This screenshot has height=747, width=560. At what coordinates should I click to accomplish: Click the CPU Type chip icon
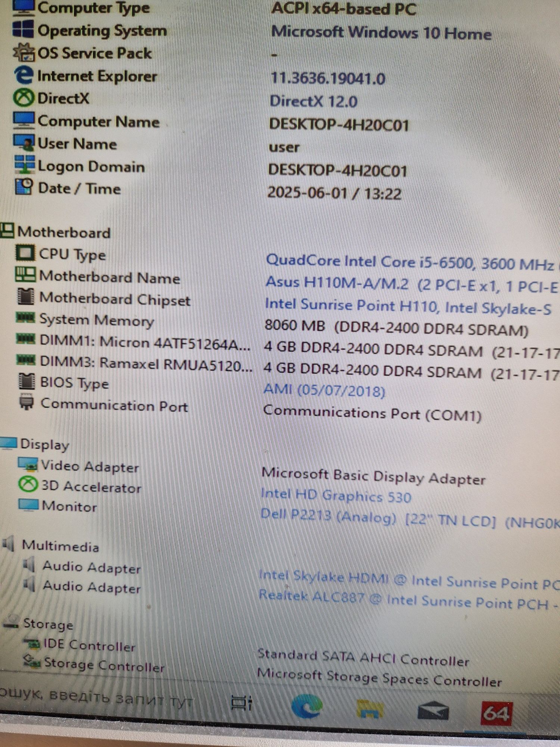25,253
